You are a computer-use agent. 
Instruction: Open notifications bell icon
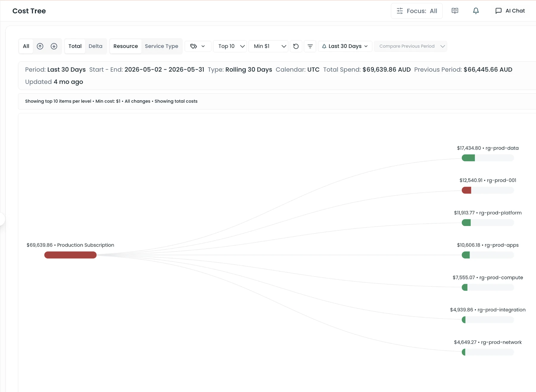pos(476,11)
